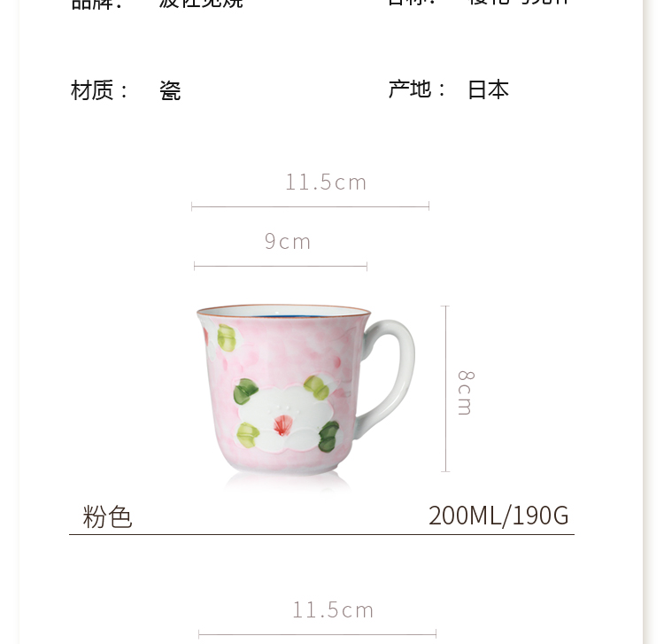Click the 9cm diameter label
This screenshot has height=644, width=664.
click(x=288, y=242)
